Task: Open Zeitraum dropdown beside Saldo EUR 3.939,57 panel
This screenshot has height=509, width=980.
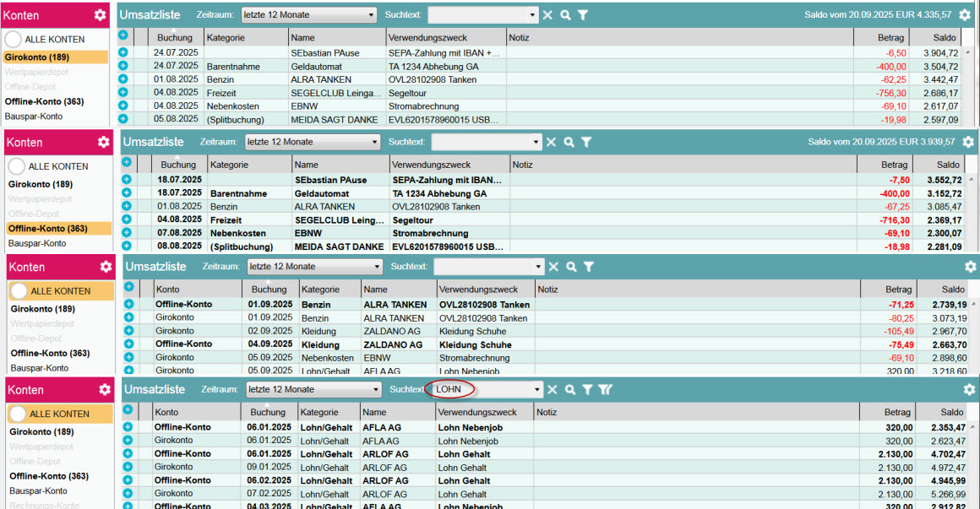Action: [x=313, y=142]
